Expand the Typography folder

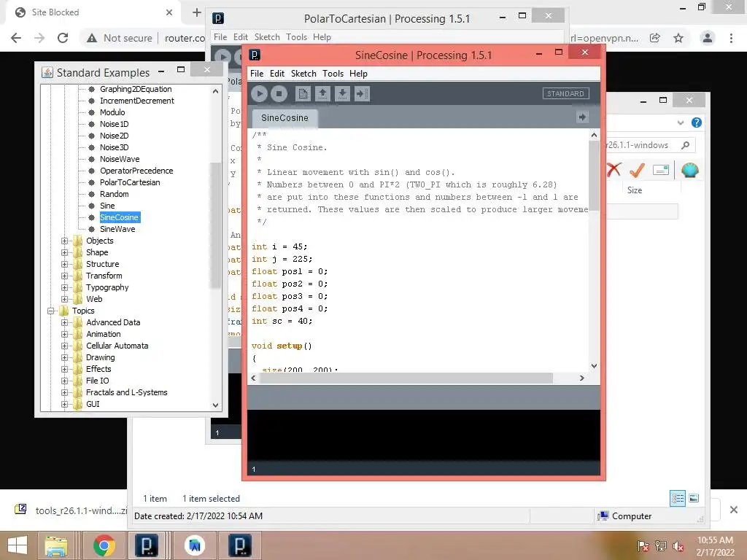pos(65,287)
